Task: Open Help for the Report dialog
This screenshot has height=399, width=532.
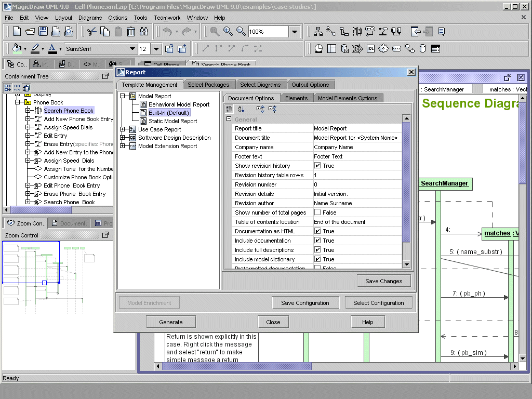Action: pyautogui.click(x=367, y=322)
